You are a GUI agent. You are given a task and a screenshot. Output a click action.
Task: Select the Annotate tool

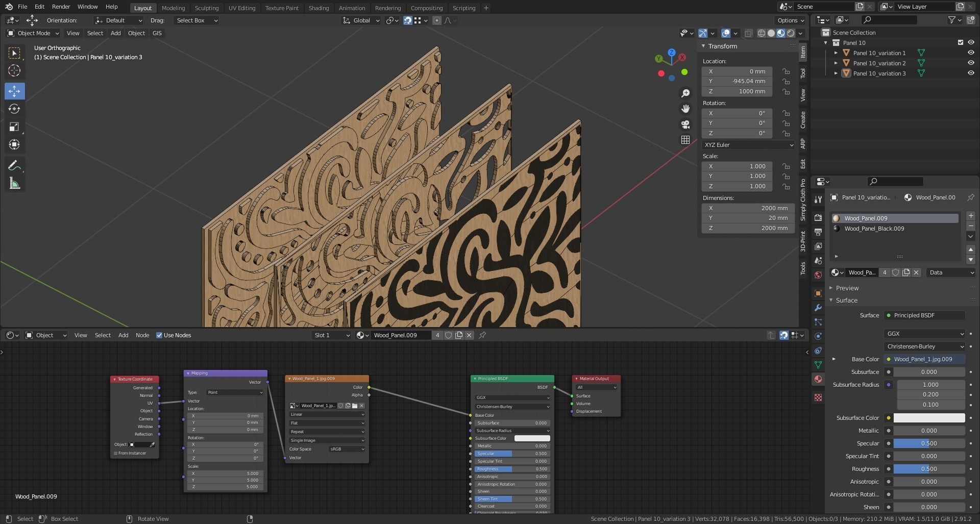coord(14,165)
